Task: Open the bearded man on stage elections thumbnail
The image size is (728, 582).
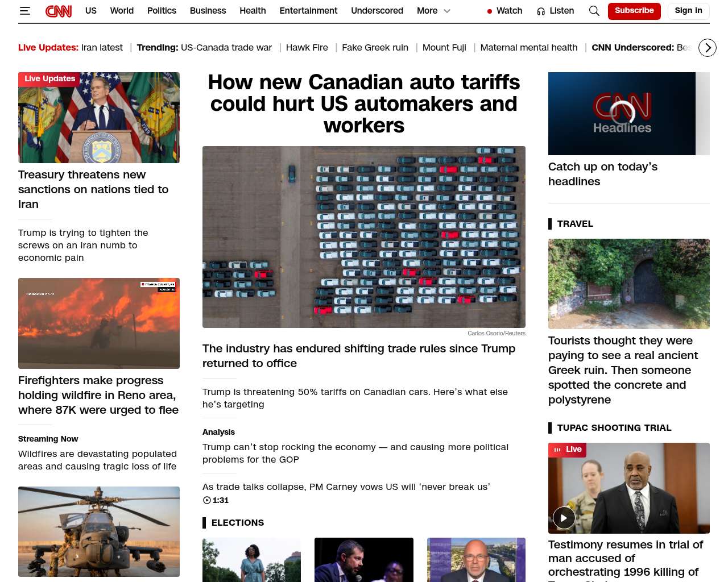Action: [364, 560]
